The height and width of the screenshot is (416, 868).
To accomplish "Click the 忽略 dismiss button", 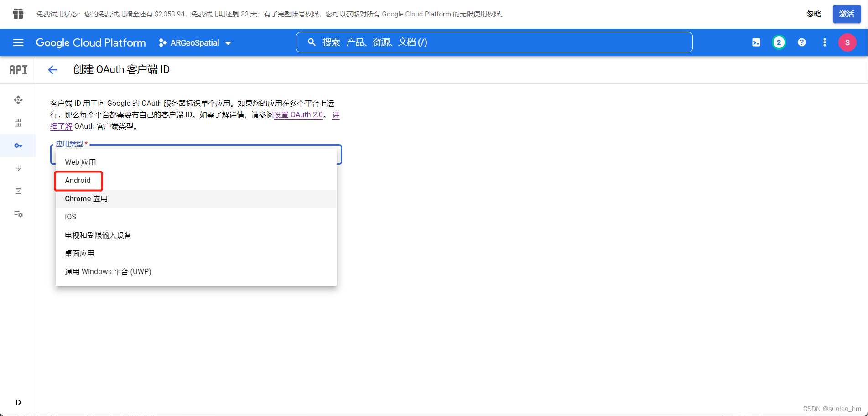I will pos(814,14).
